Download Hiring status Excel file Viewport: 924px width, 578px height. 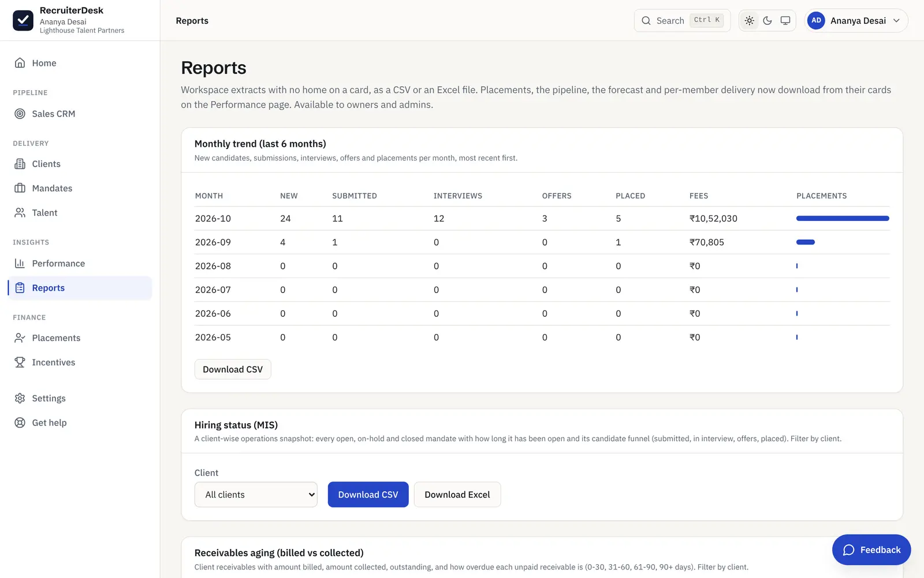(x=457, y=495)
